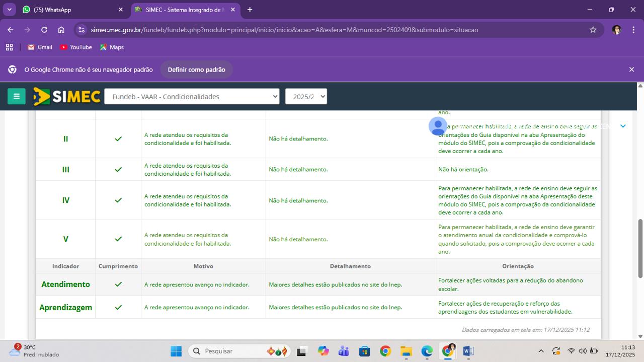Image resolution: width=644 pixels, height=362 pixels.
Task: Click the 'Dados carregados em tela' timestamp text
Action: pos(525,330)
